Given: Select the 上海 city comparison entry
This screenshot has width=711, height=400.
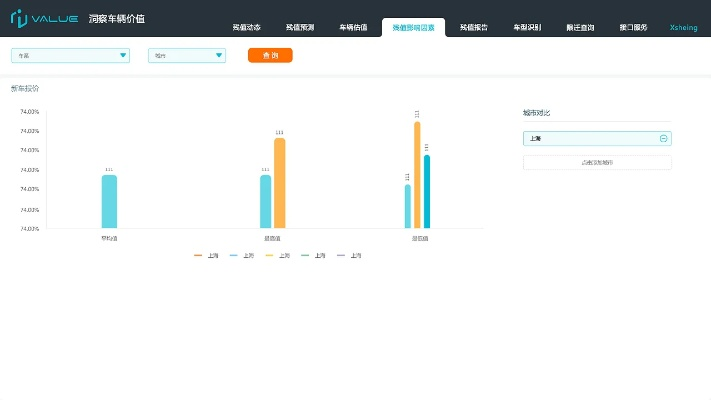Looking at the screenshot, I should coord(590,139).
